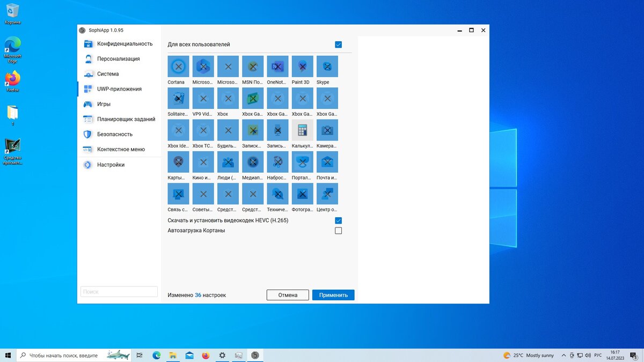Open the Конфиденциальность section
The width and height of the screenshot is (644, 362).
(x=119, y=44)
